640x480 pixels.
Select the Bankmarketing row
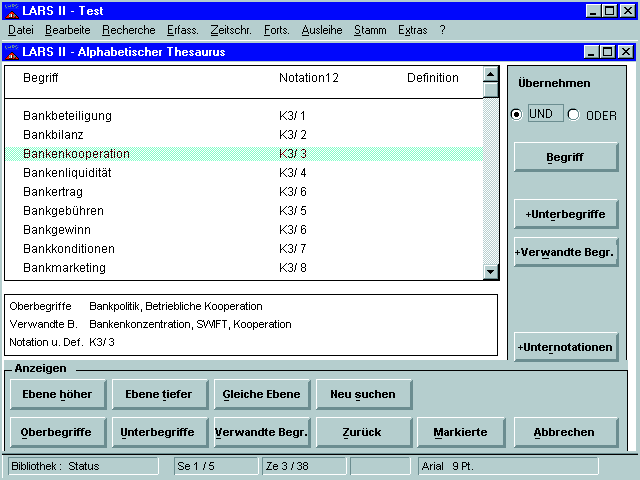[244, 268]
